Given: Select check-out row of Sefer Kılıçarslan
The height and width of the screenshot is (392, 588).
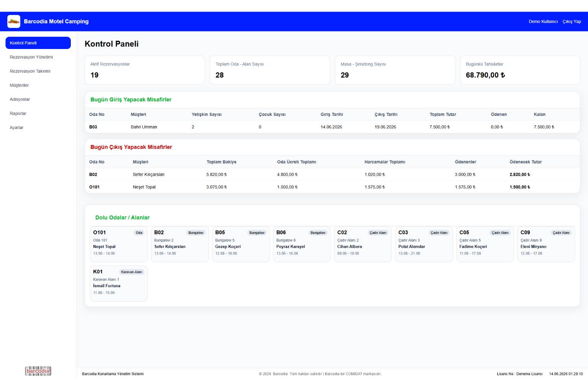Looking at the screenshot, I should click(332, 175).
